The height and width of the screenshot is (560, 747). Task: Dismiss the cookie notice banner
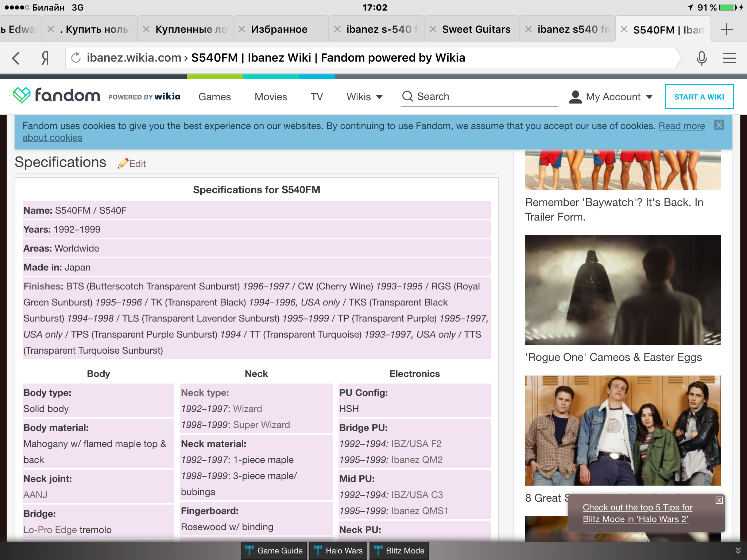pyautogui.click(x=719, y=125)
